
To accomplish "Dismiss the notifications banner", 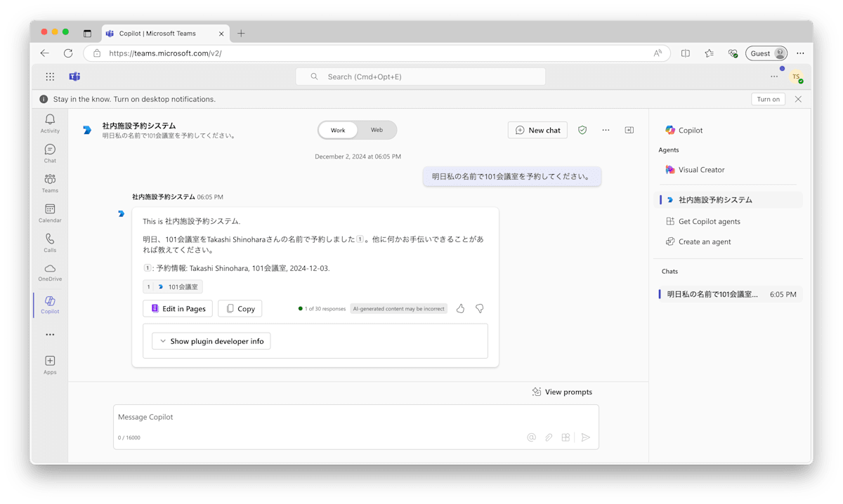I will pos(798,99).
